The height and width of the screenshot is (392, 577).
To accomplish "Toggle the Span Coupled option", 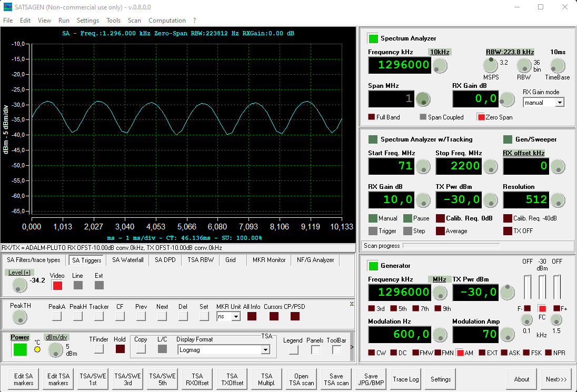I will 423,117.
